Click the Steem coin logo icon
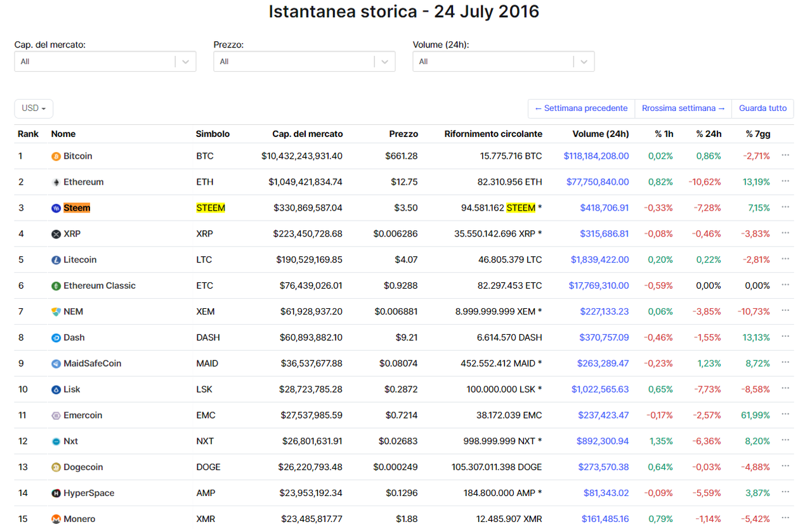 click(56, 208)
